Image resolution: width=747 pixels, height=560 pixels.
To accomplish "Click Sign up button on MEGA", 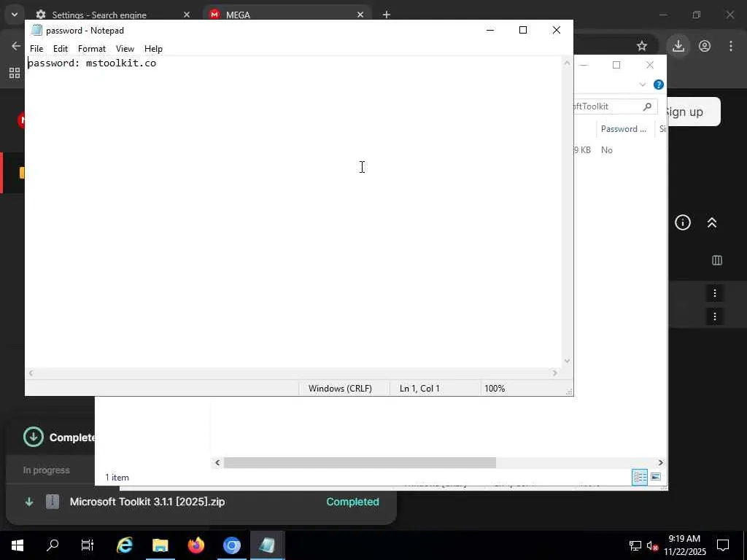I will click(x=693, y=112).
